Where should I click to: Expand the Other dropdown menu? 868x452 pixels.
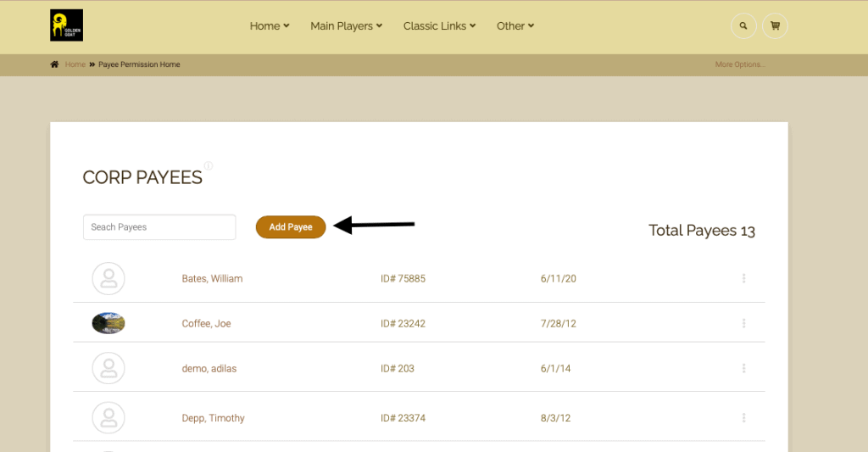pyautogui.click(x=515, y=26)
